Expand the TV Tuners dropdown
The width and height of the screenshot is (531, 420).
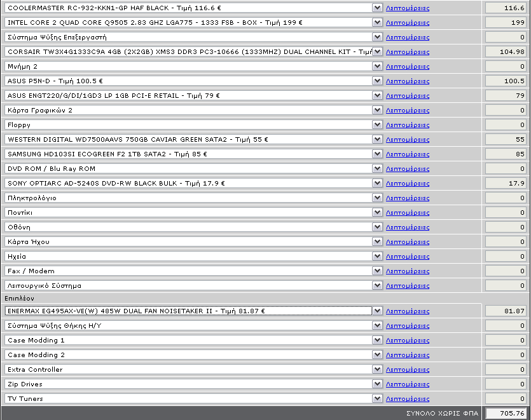pos(194,398)
